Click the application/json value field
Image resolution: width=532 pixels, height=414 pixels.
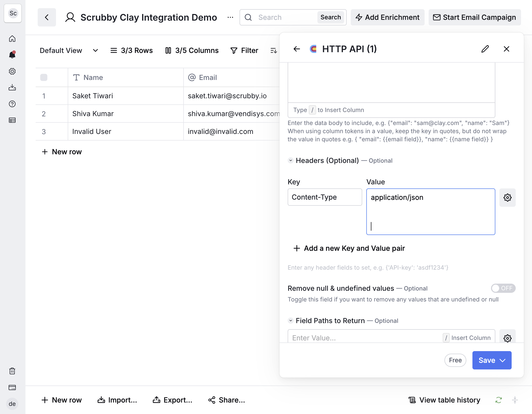pos(431,212)
